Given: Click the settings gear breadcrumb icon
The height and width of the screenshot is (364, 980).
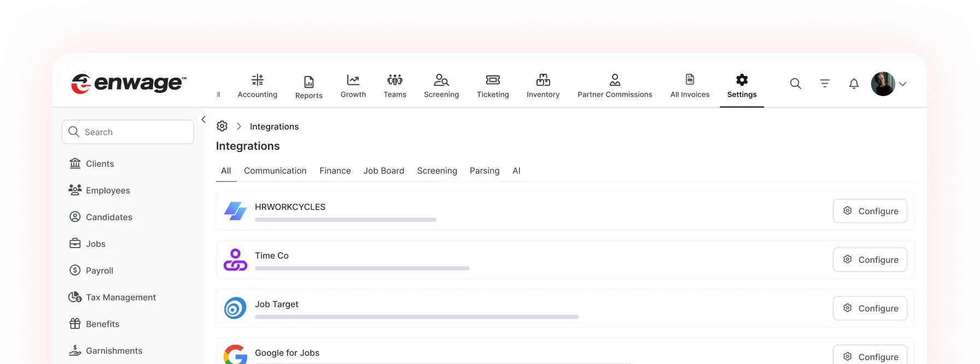Looking at the screenshot, I should click(222, 126).
